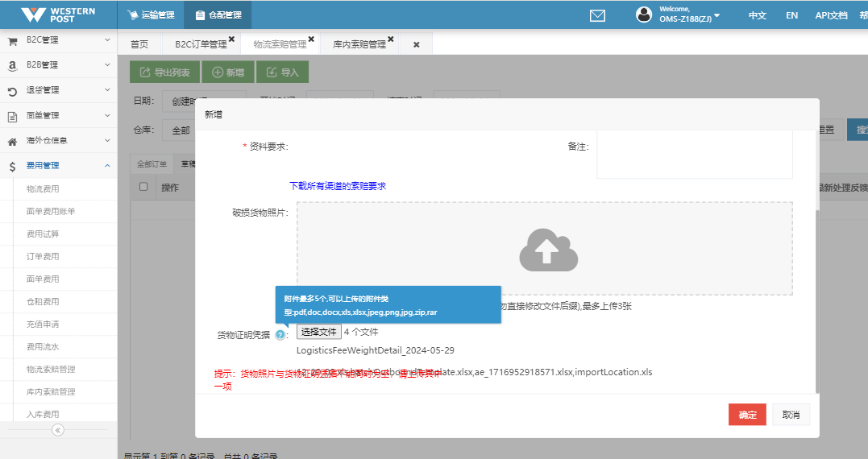Image resolution: width=868 pixels, height=459 pixels.
Task: Open 物流索赔管理 in sidebar
Action: (x=51, y=370)
